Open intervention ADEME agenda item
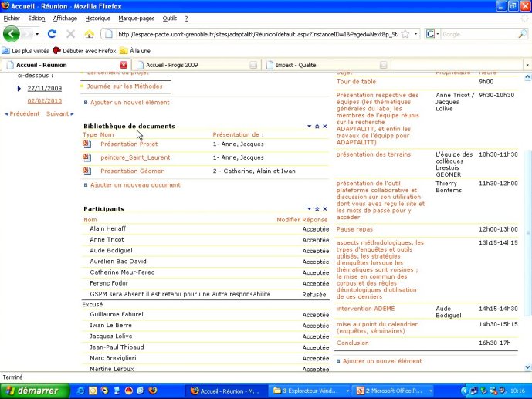532x399 pixels. (365, 309)
